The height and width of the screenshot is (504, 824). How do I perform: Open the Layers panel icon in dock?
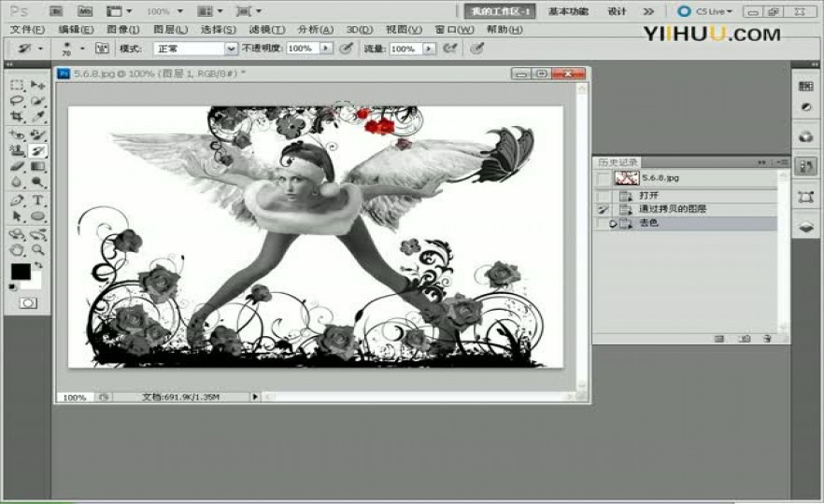(x=805, y=228)
